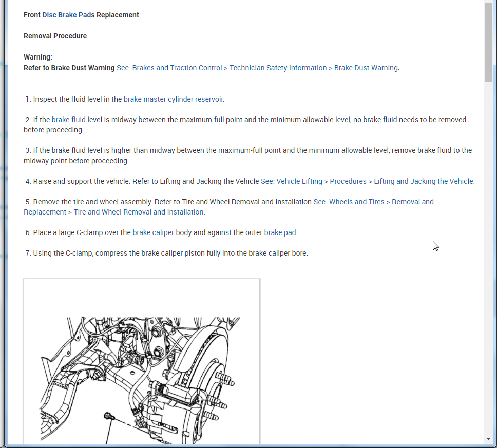Image resolution: width=497 pixels, height=448 pixels.
Task: Click the brake caliper link in step 6
Action: [x=153, y=232]
